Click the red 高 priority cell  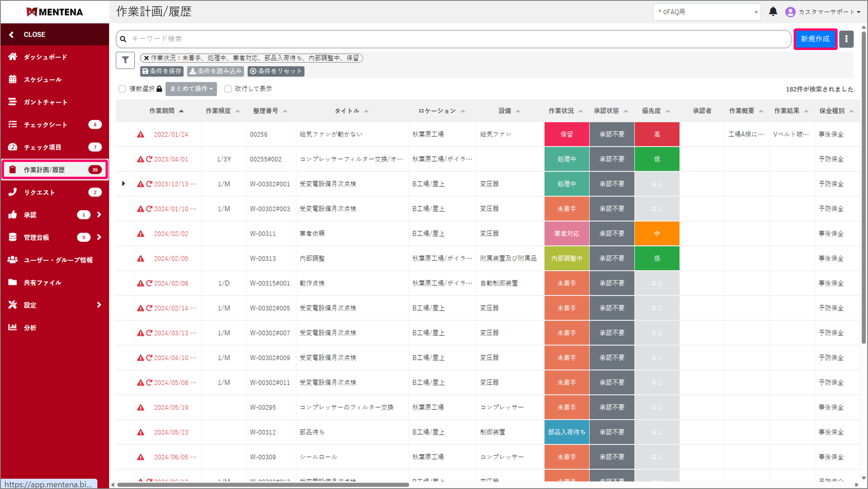pyautogui.click(x=656, y=135)
